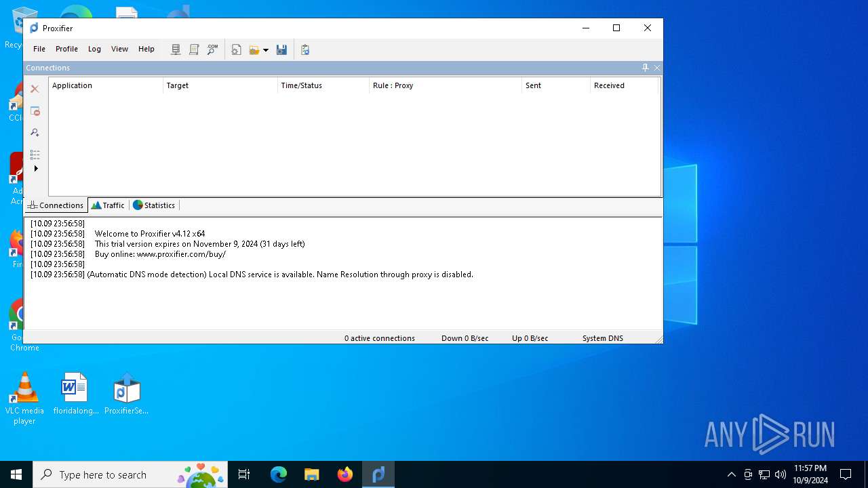
Task: Open Name Resolution (.COM magnifier) icon
Action: click(212, 49)
